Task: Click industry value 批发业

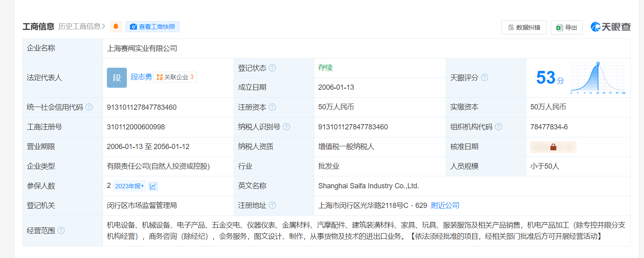Action: [329, 166]
